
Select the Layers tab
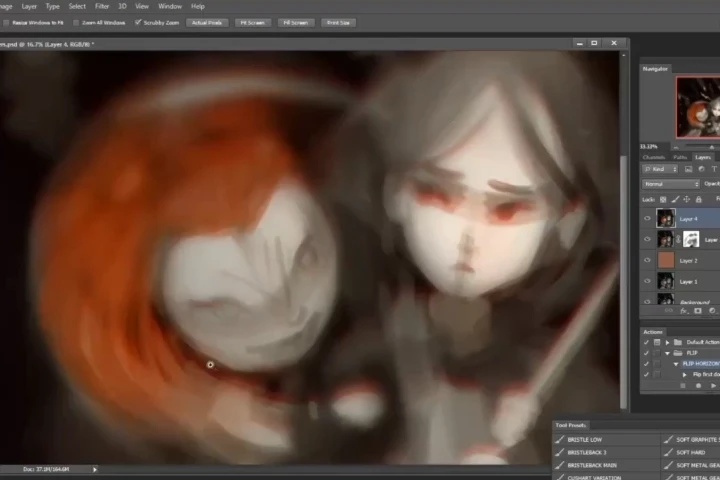click(703, 157)
